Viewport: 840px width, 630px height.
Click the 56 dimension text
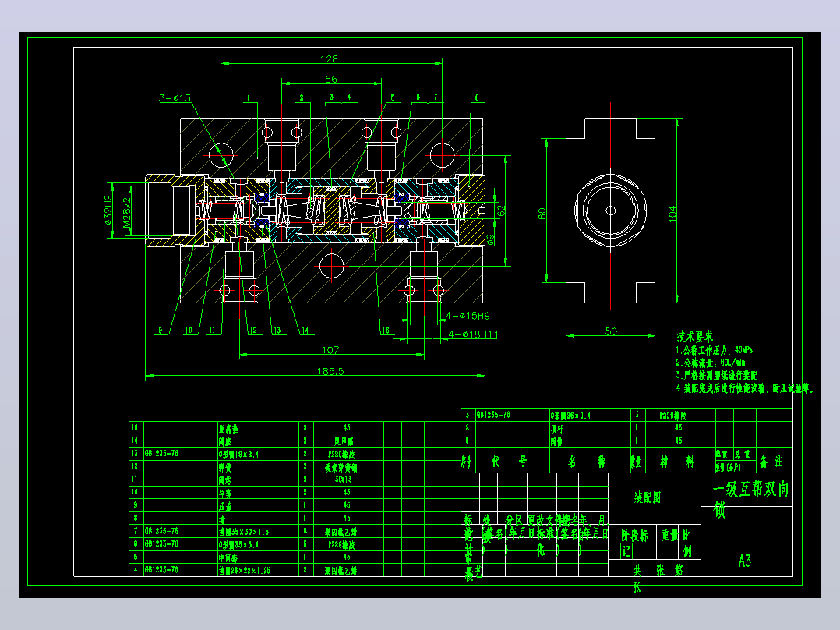point(331,80)
